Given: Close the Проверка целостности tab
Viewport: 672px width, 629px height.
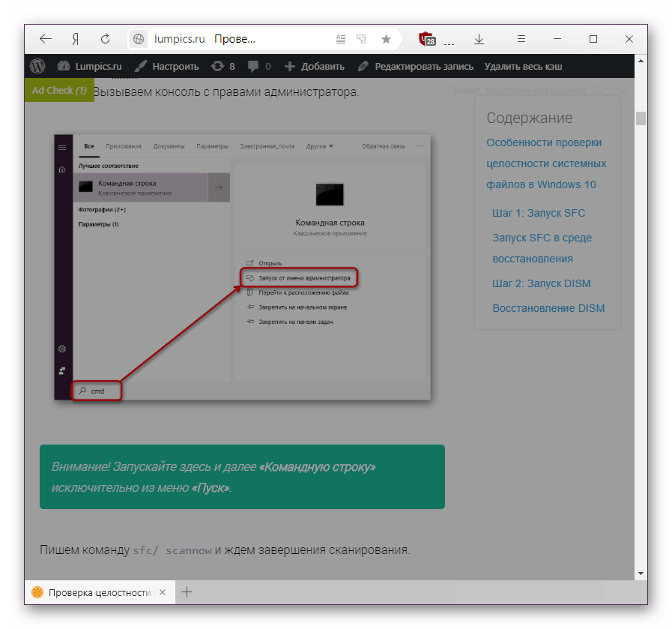Looking at the screenshot, I should (163, 592).
